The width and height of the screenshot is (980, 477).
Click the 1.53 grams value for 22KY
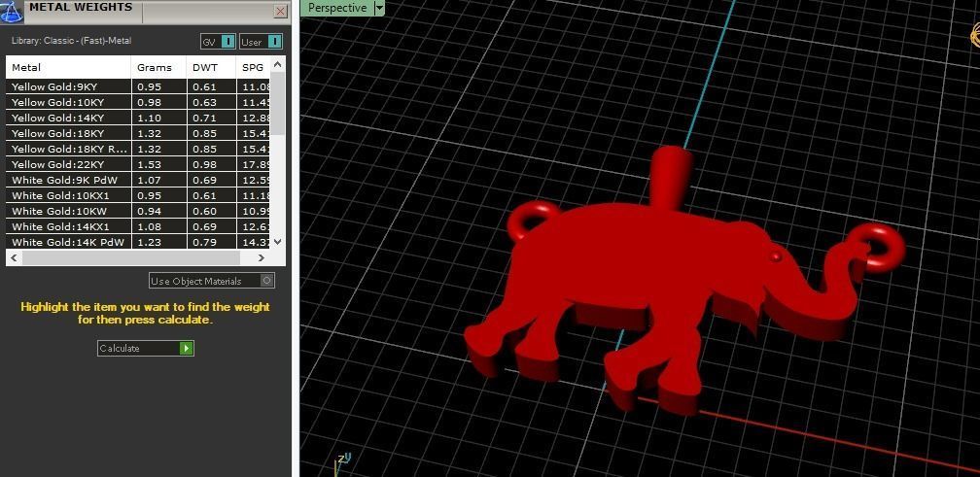[x=150, y=165]
